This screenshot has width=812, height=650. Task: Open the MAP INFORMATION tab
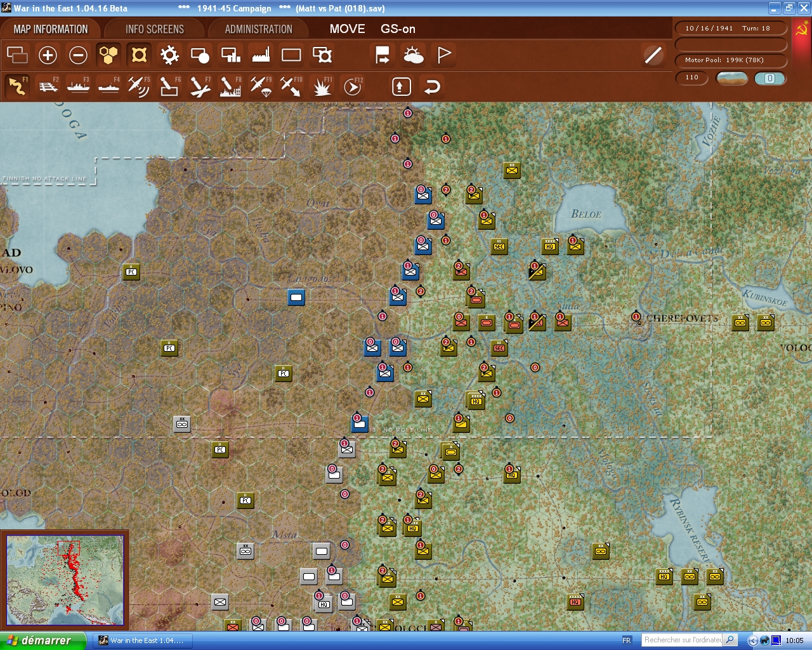click(51, 29)
